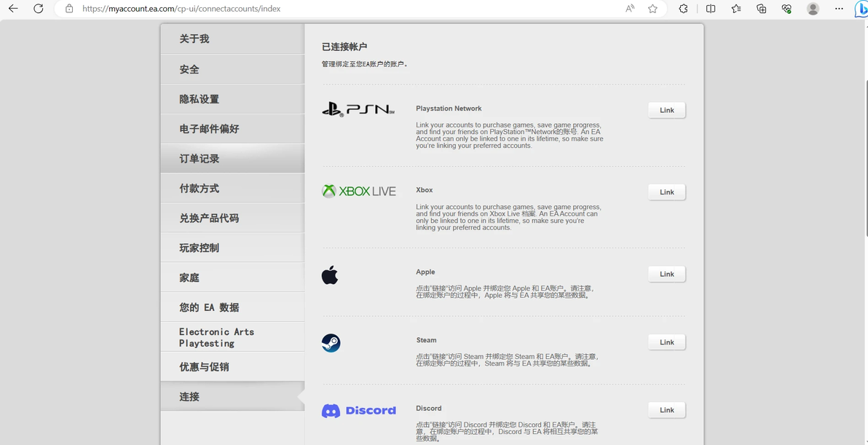The height and width of the screenshot is (445, 868).
Task: Click the 管理绑定至您EA账户的账户 description
Action: (x=365, y=64)
